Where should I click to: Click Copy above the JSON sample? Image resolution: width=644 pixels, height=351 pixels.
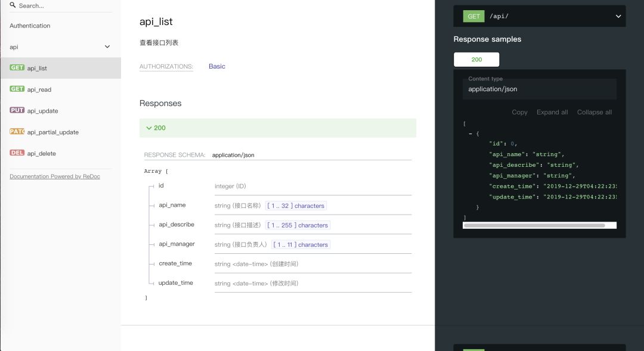(x=519, y=112)
